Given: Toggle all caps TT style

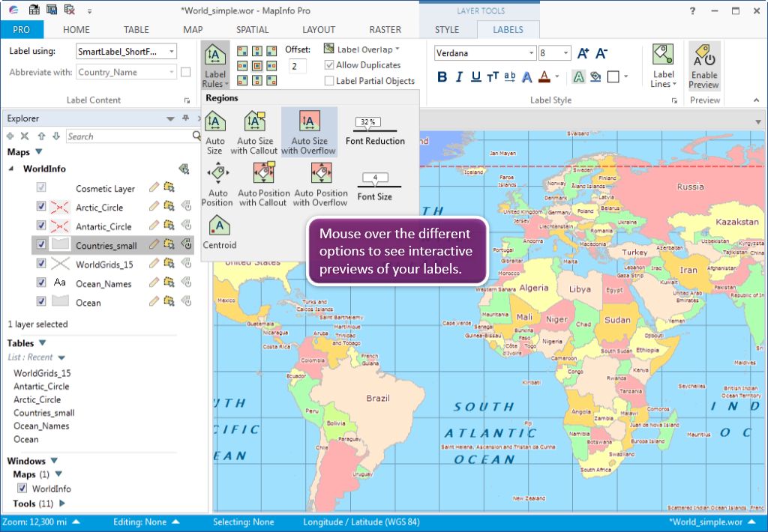Looking at the screenshot, I should [x=493, y=77].
